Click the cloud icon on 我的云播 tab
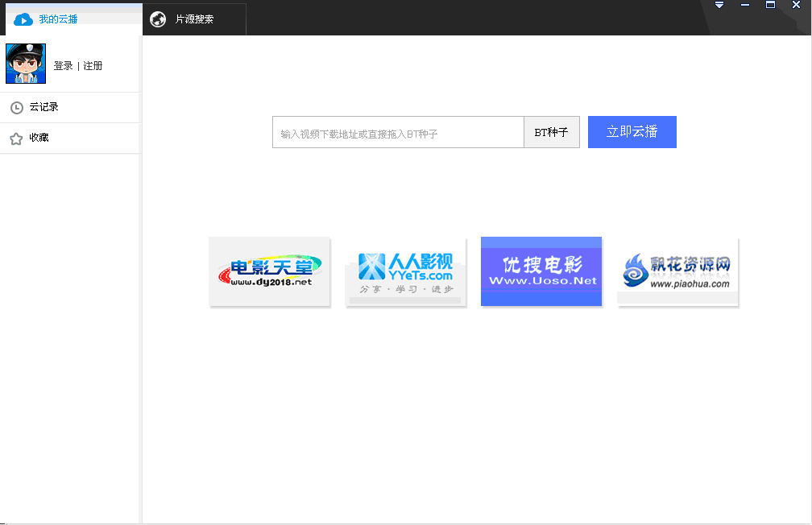This screenshot has height=525, width=812. tap(24, 19)
